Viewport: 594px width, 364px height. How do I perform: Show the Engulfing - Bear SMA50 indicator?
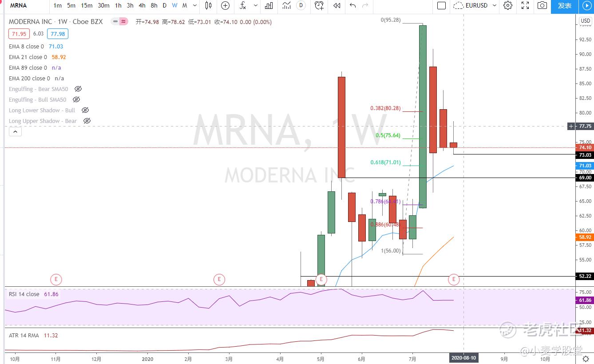(x=78, y=89)
